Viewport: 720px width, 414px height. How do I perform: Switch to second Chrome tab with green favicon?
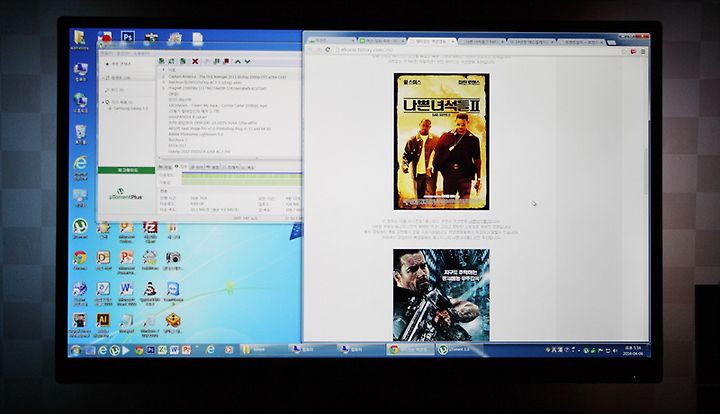[382, 41]
